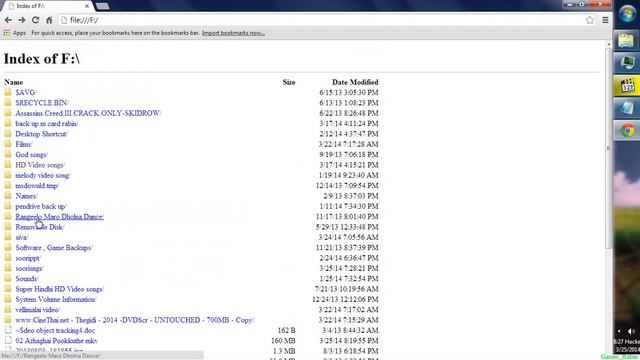Open the vellimalai video folder
This screenshot has width=640, height=360.
coord(38,310)
